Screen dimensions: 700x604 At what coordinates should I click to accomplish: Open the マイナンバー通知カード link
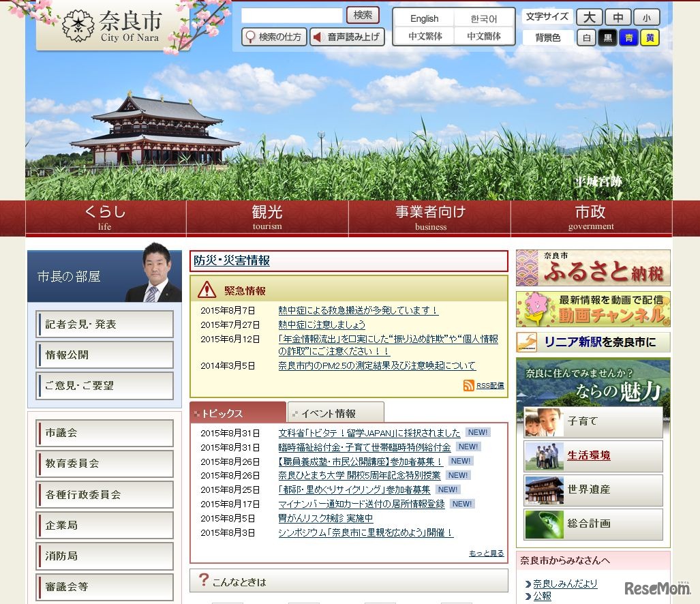(x=362, y=504)
